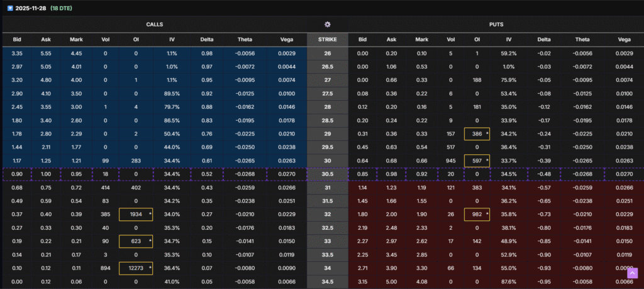This screenshot has width=644, height=289.
Task: Click the asterisk in puts OI 386
Action: (x=487, y=133)
